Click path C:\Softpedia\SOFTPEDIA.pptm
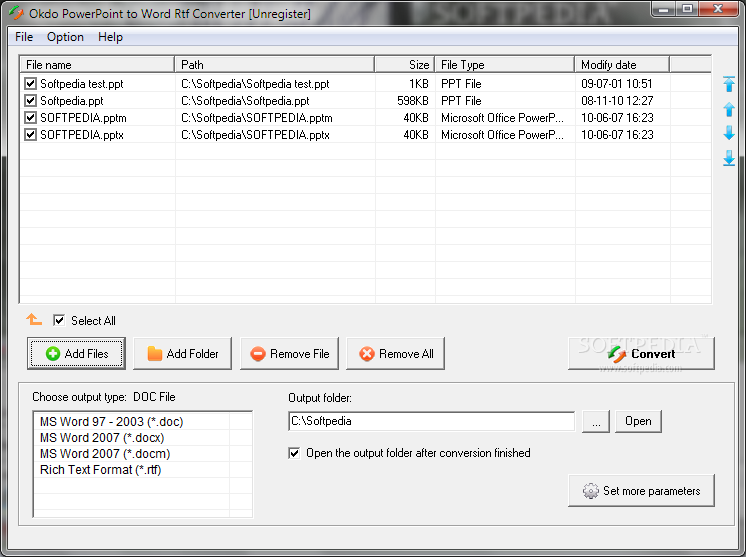Screen dimensions: 746x557 pos(256,118)
